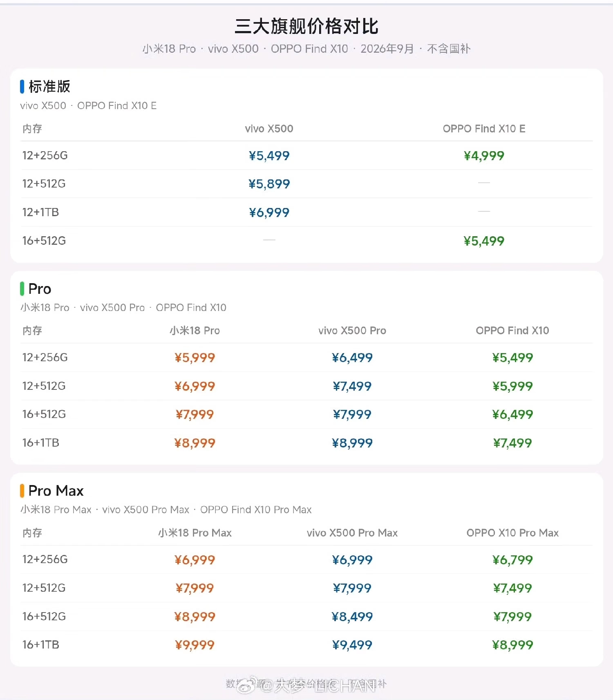Select OPPO Find X10 16+1TB price ¥7,499
Viewport: 613px width, 700px height.
tap(512, 443)
